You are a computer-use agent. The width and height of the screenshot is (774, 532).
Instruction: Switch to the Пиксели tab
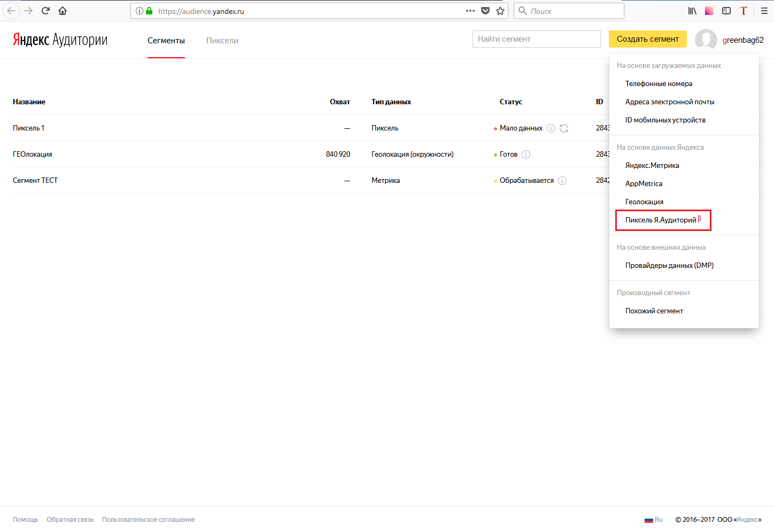222,41
